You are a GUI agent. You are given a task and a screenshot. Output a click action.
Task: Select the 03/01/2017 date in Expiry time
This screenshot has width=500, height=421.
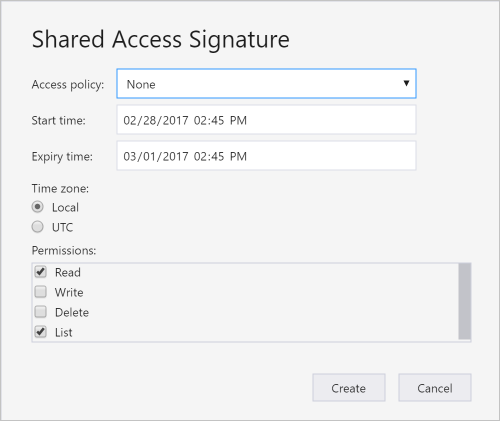pyautogui.click(x=156, y=156)
